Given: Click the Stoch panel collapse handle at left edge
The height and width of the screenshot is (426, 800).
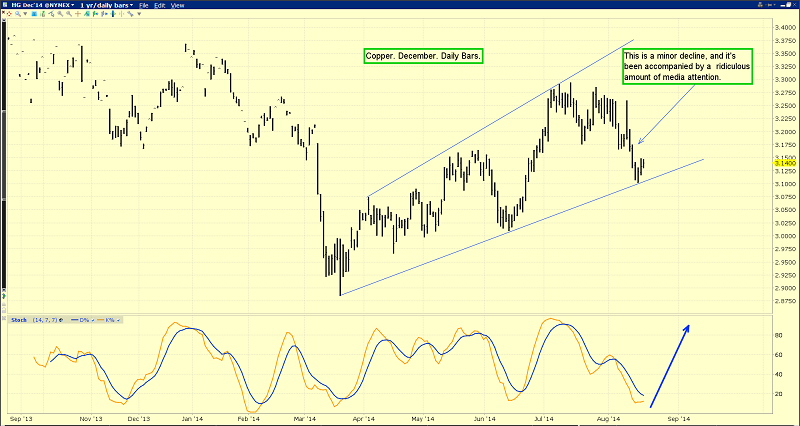Looking at the screenshot, I should tap(4, 319).
